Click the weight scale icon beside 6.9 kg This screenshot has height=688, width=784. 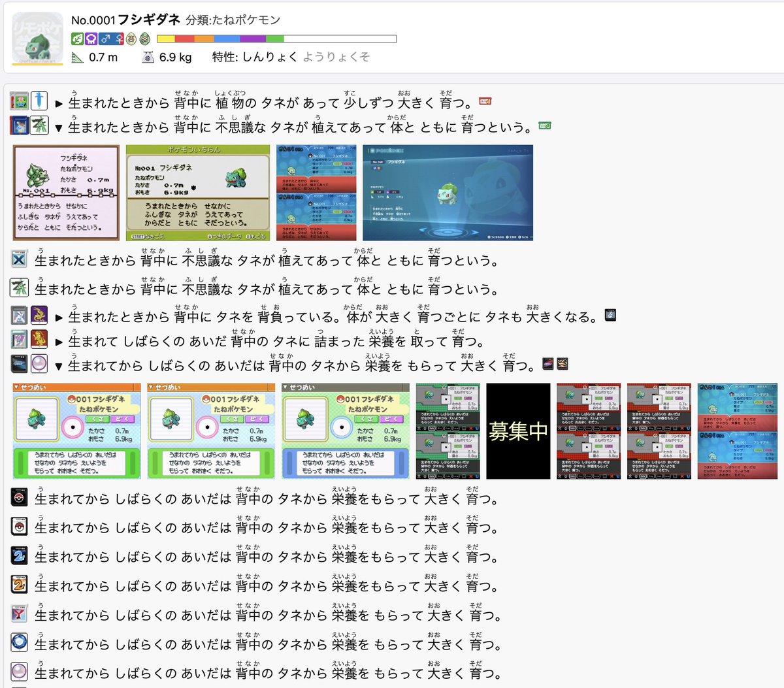pyautogui.click(x=148, y=57)
